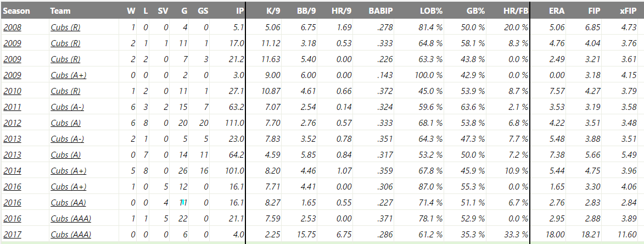Open the 2008 season link
Screen dimensions: 644x244
[x=12, y=27]
